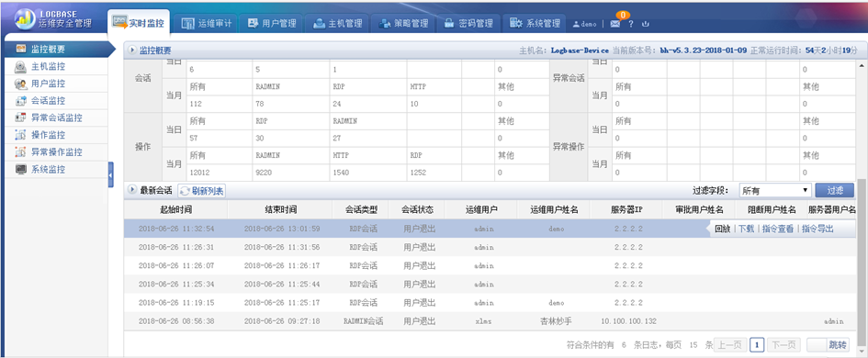Viewport: 868px width, 358px height.
Task: Click the refresh icon beside 刷新列表
Action: 185,191
